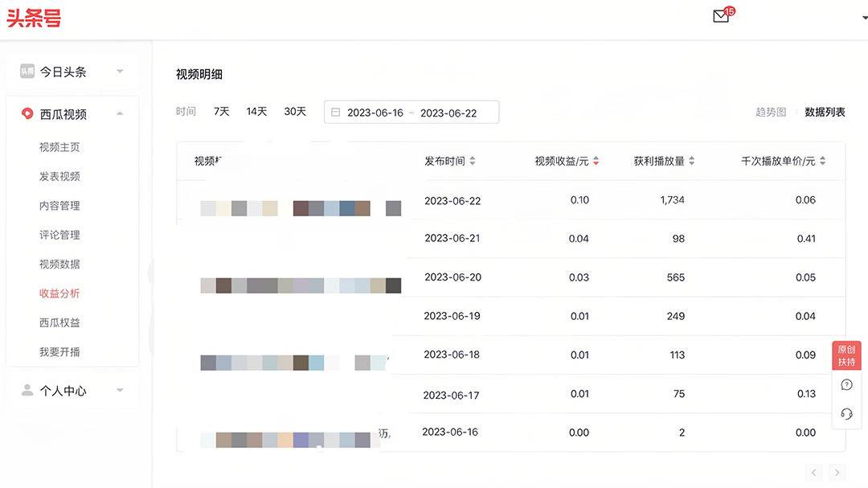Collapse the 西瓜视频 menu via its chevron
The width and height of the screenshot is (868, 488).
(x=119, y=113)
